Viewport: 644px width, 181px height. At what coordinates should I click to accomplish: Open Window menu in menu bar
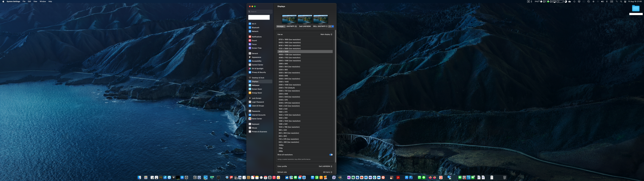click(43, 1)
